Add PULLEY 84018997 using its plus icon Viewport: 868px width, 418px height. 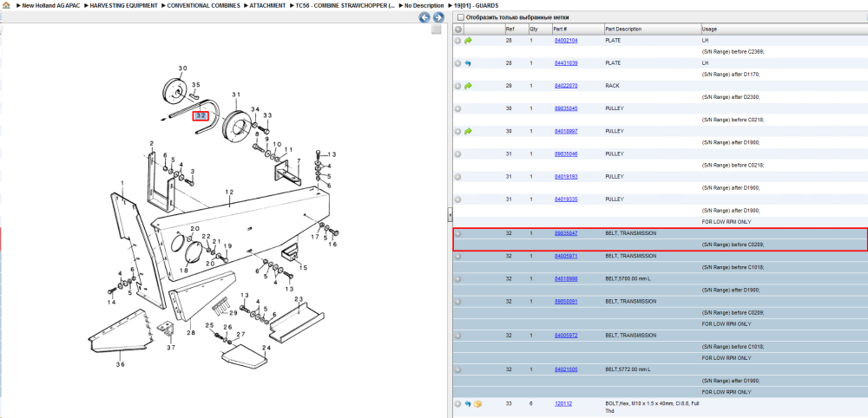[x=457, y=132]
